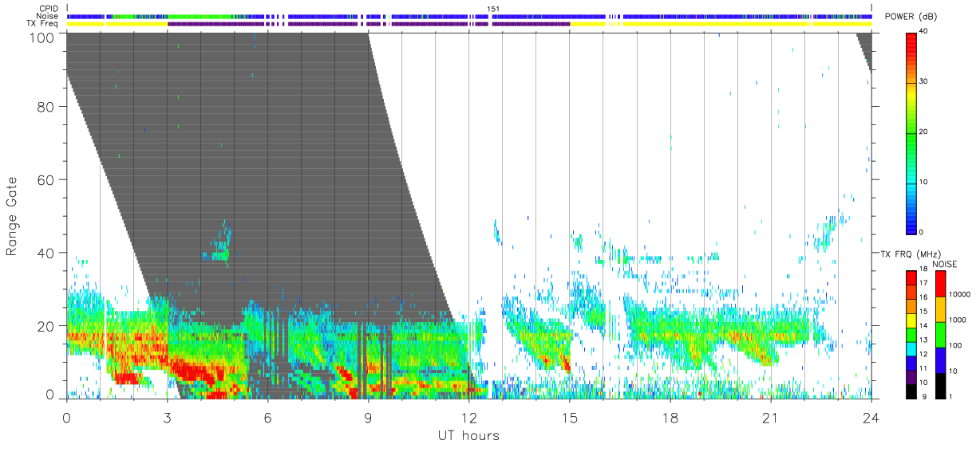This screenshot has height=452, width=980.
Task: Click the '20' tick on Range Gate axis
Action: point(46,326)
